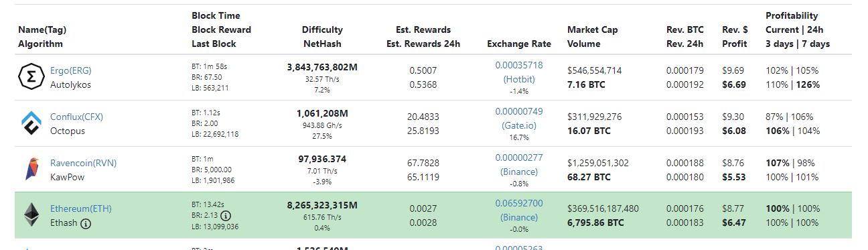Open the Ergo(ERG) coin link
The image size is (868, 250).
tap(71, 70)
